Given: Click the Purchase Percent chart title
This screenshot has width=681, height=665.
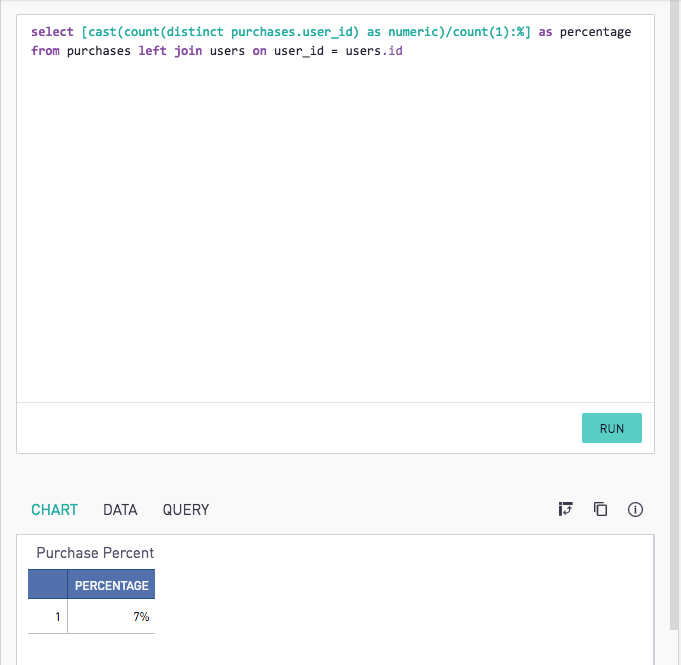Looking at the screenshot, I should (95, 553).
